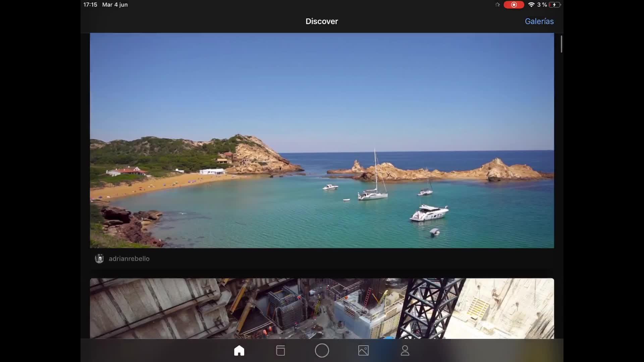The height and width of the screenshot is (362, 644).
Task: Go to the profile person icon
Action: [x=405, y=351]
